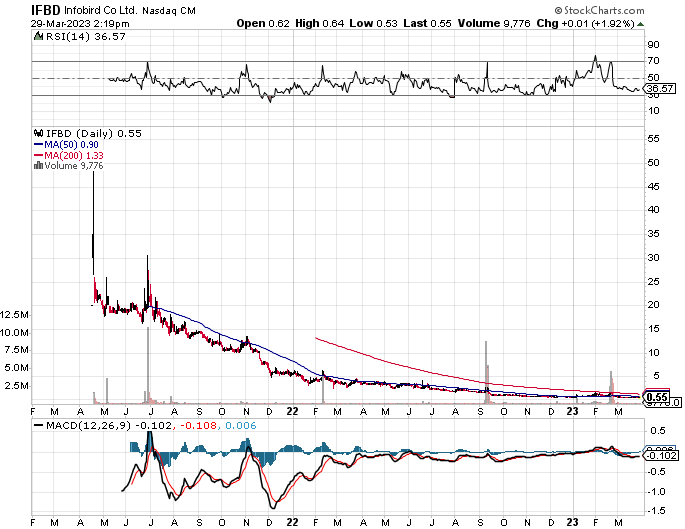Viewport: 685px width, 529px height.
Task: Click the -1.5 label on the MACD axis
Action: (656, 511)
